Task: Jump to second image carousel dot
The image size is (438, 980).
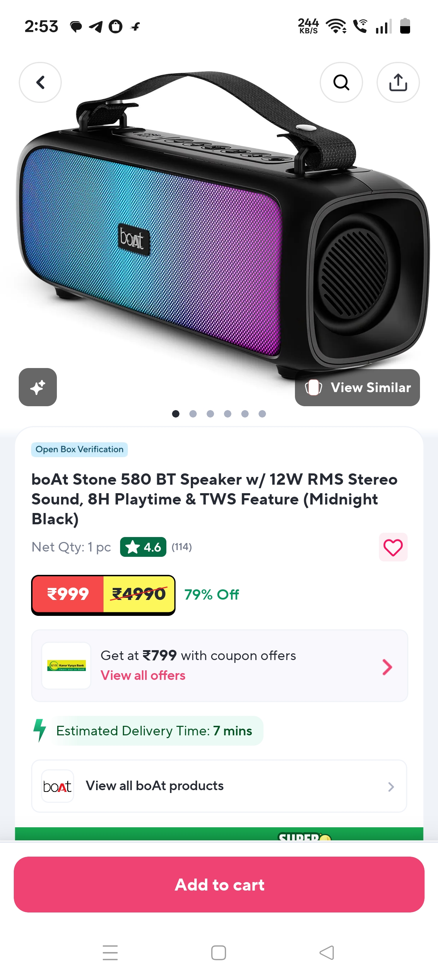Action: point(193,414)
